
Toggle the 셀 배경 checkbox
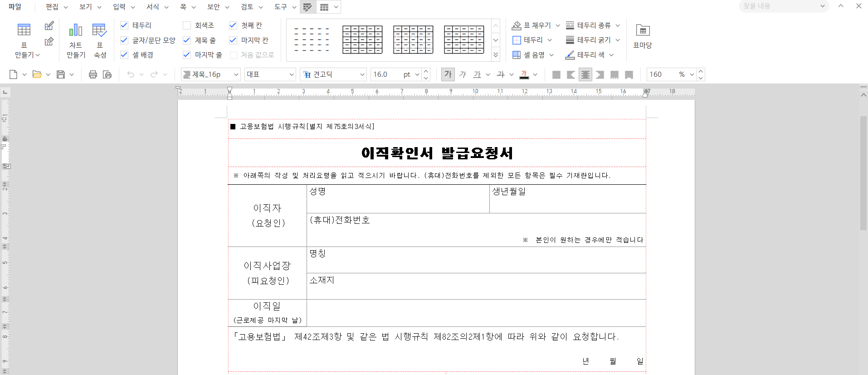coord(124,55)
